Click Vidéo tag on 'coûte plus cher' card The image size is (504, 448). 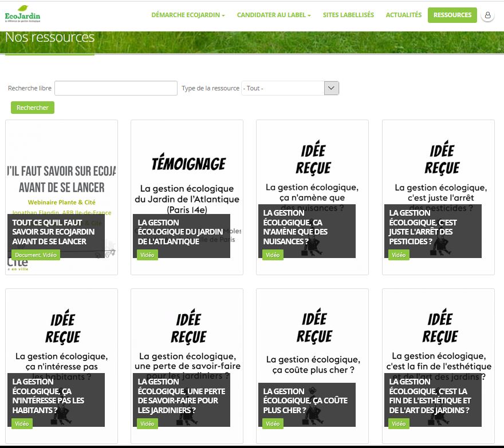(273, 423)
